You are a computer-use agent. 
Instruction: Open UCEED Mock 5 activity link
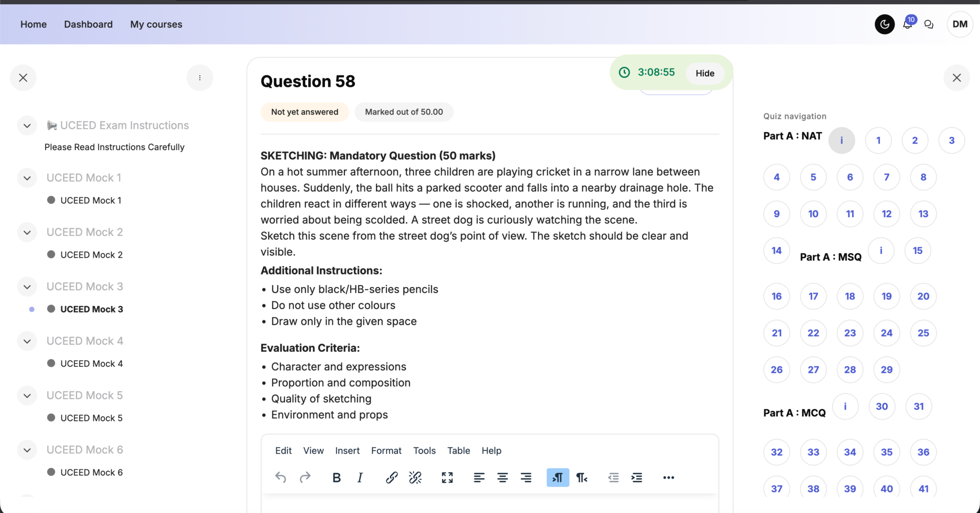pyautogui.click(x=91, y=418)
